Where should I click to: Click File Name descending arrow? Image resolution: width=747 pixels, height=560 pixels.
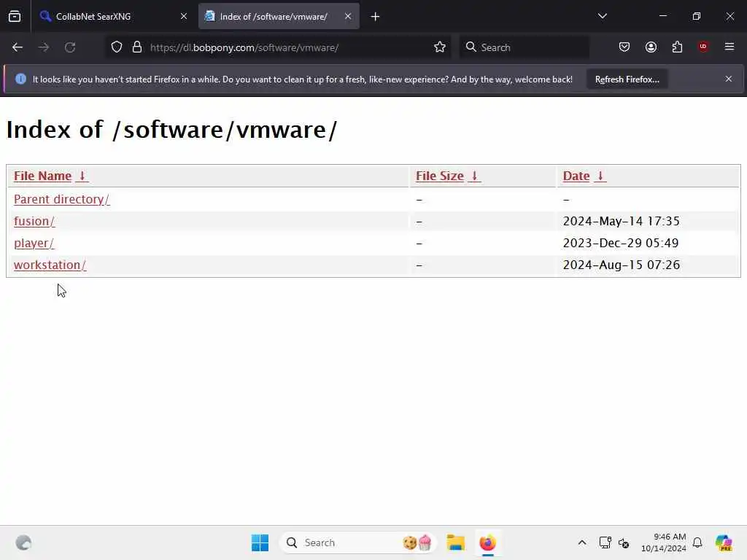coord(82,176)
